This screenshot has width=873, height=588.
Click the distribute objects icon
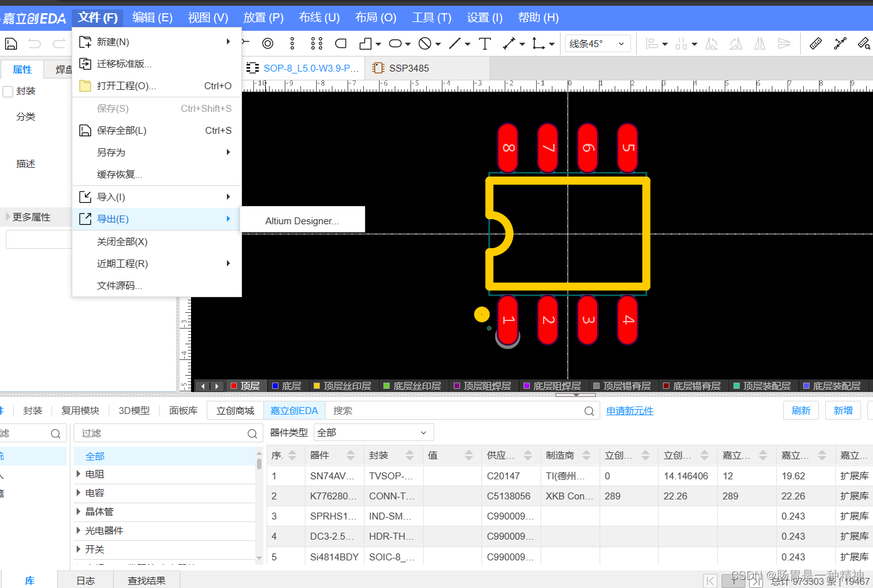coord(681,44)
